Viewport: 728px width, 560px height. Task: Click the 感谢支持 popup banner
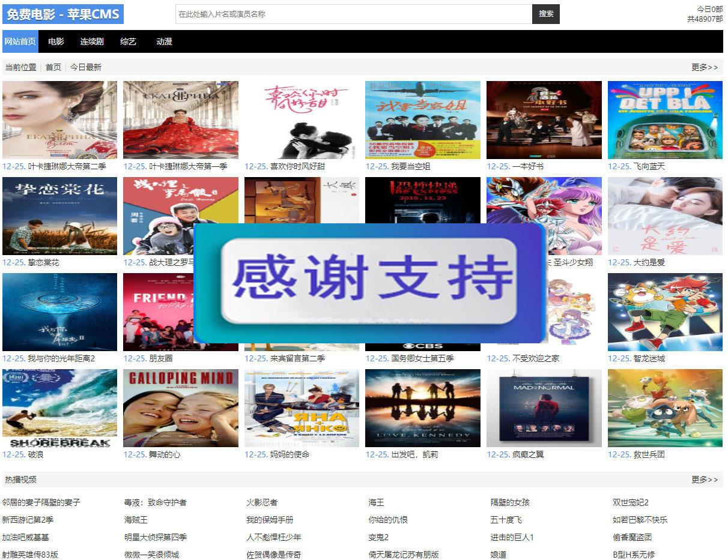[369, 283]
